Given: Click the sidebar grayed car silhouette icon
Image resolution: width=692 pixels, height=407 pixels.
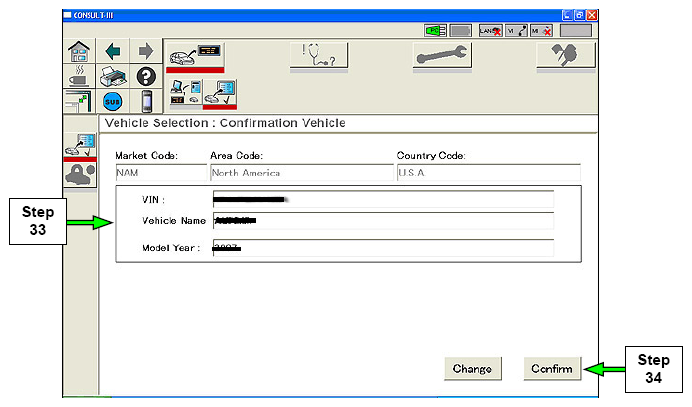Looking at the screenshot, I should coord(79,172).
